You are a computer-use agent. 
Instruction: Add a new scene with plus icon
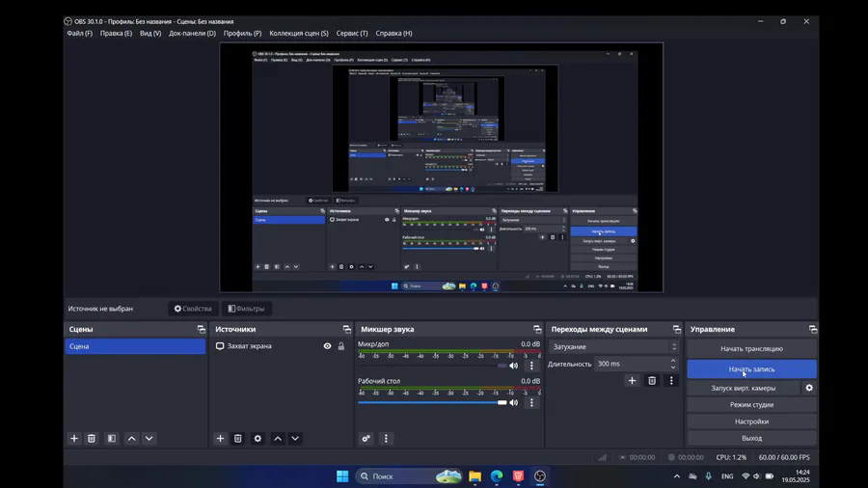click(74, 438)
